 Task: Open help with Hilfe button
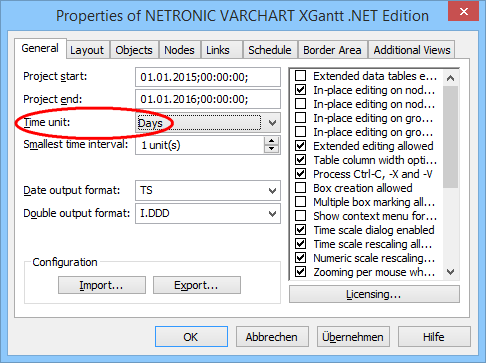pyautogui.click(x=434, y=337)
